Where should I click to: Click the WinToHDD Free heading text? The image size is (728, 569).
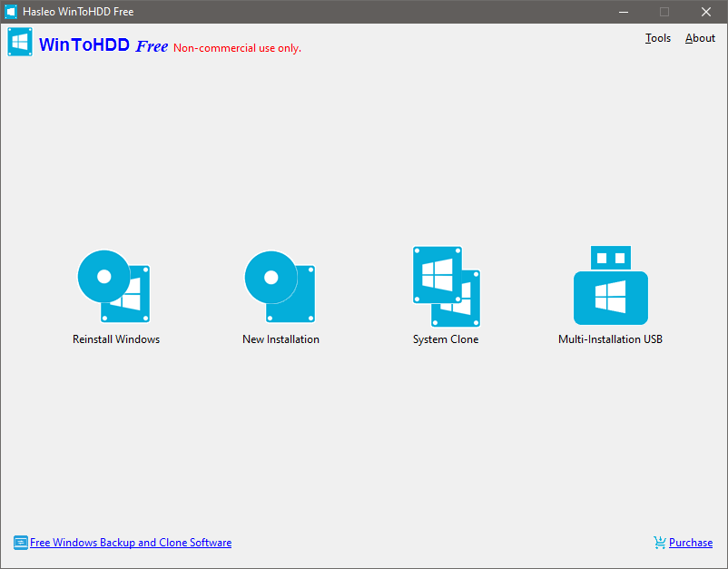[103, 45]
